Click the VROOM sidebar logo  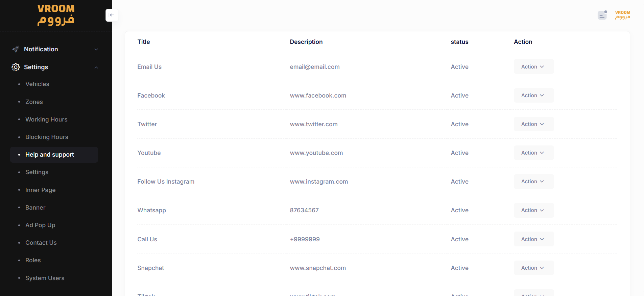56,15
